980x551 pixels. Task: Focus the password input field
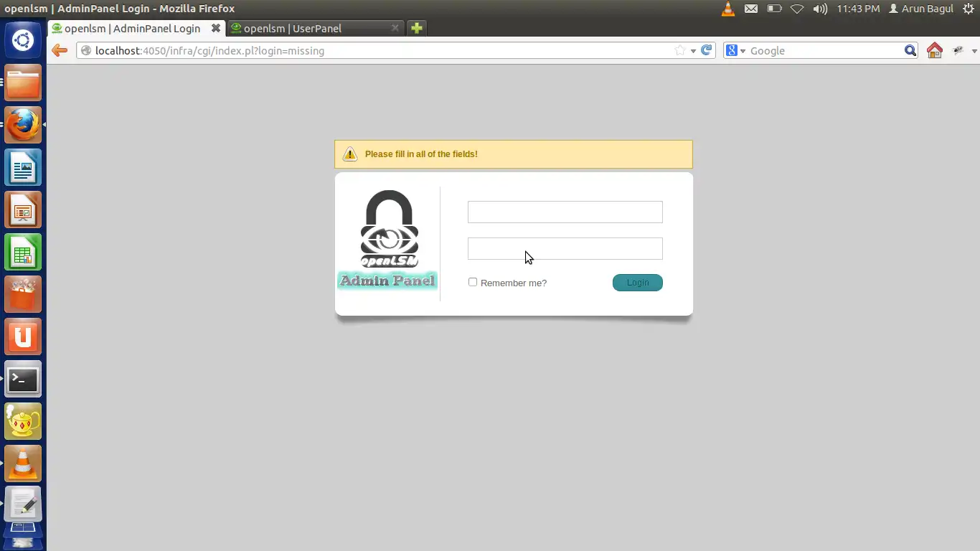pos(565,248)
